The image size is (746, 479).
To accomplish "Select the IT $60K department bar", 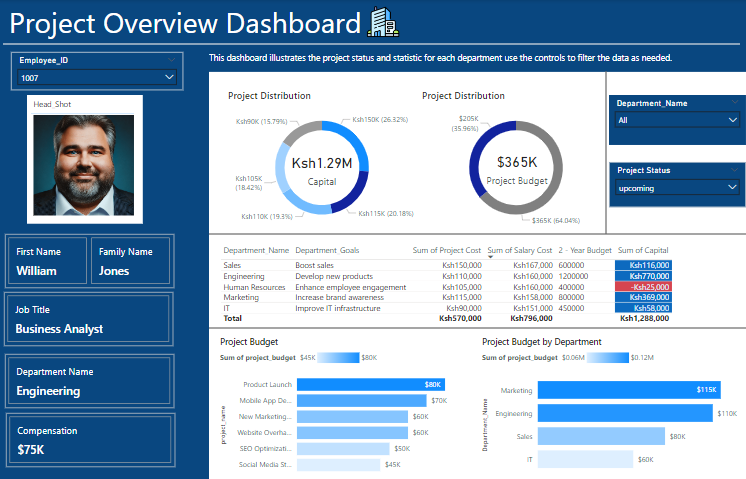I will click(585, 459).
